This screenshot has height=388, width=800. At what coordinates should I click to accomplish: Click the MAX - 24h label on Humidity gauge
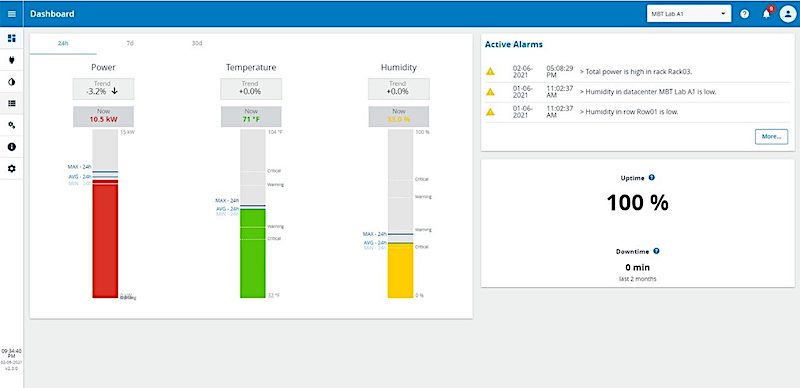click(374, 234)
